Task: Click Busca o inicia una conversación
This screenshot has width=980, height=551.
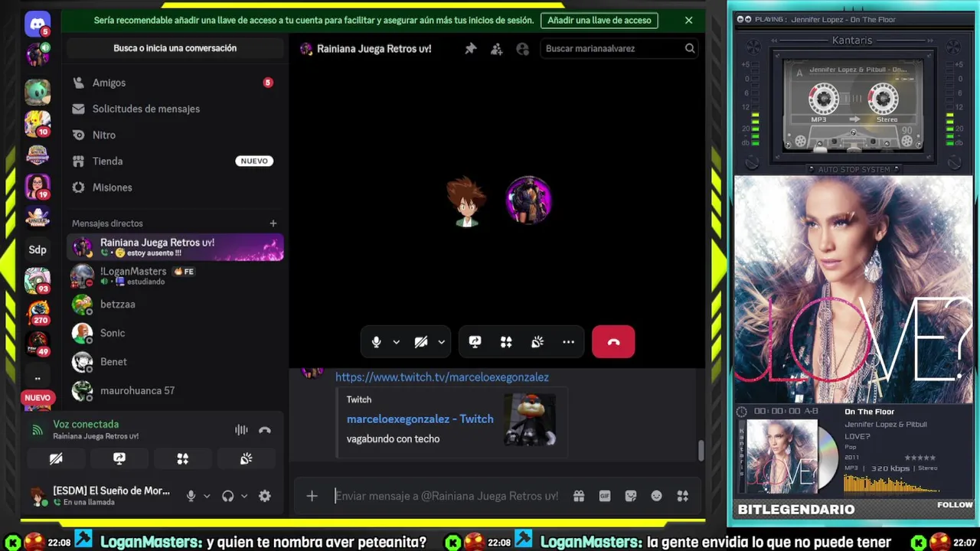Action: tap(175, 48)
